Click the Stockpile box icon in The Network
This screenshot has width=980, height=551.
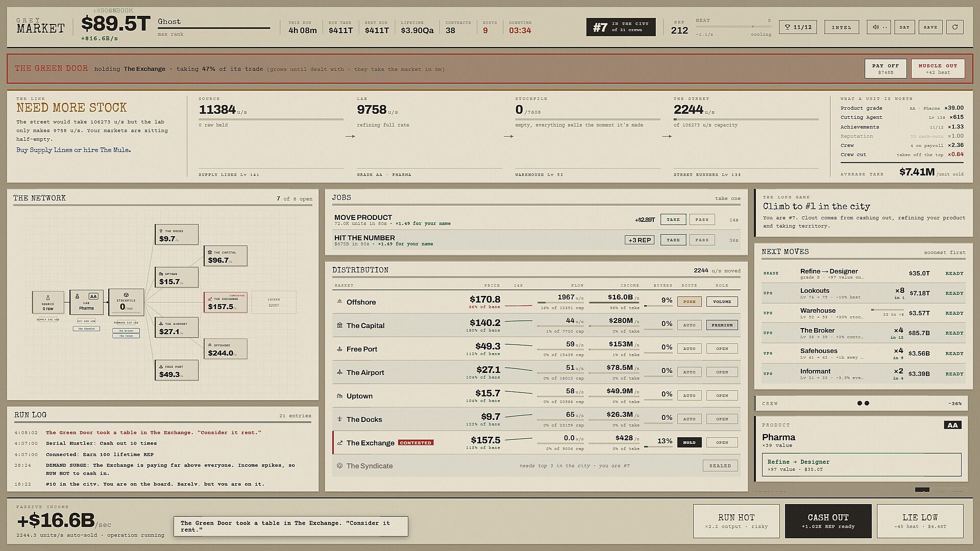(x=126, y=295)
